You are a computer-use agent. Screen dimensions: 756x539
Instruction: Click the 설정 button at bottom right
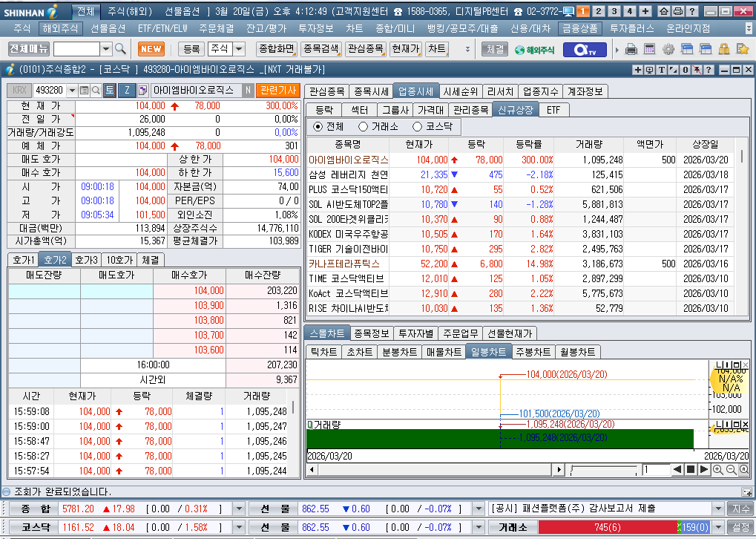point(740,527)
